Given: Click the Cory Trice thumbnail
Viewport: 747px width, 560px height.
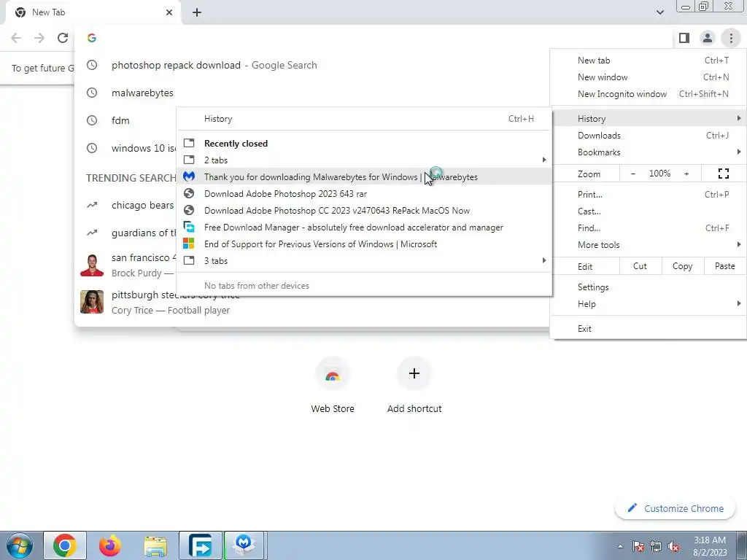Looking at the screenshot, I should click(x=92, y=303).
